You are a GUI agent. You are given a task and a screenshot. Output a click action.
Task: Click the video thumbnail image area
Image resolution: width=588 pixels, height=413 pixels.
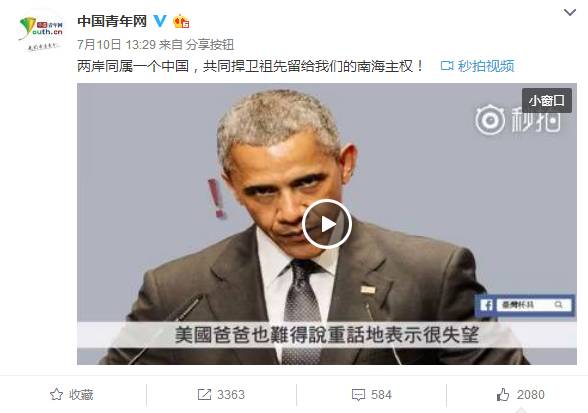327,224
